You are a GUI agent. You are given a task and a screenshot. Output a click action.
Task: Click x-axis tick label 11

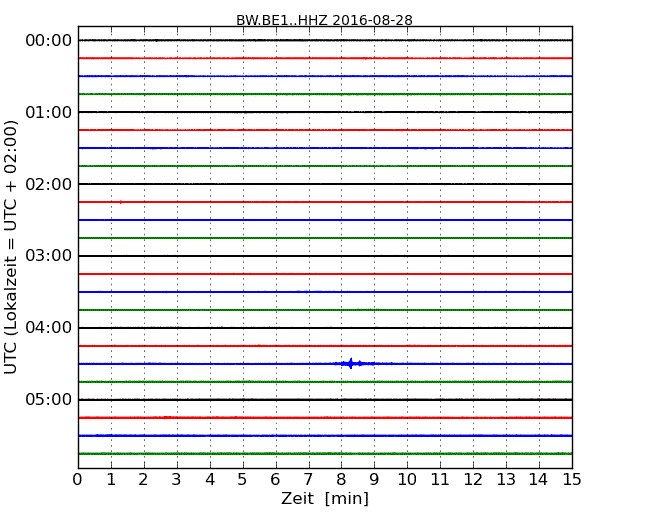pos(440,480)
